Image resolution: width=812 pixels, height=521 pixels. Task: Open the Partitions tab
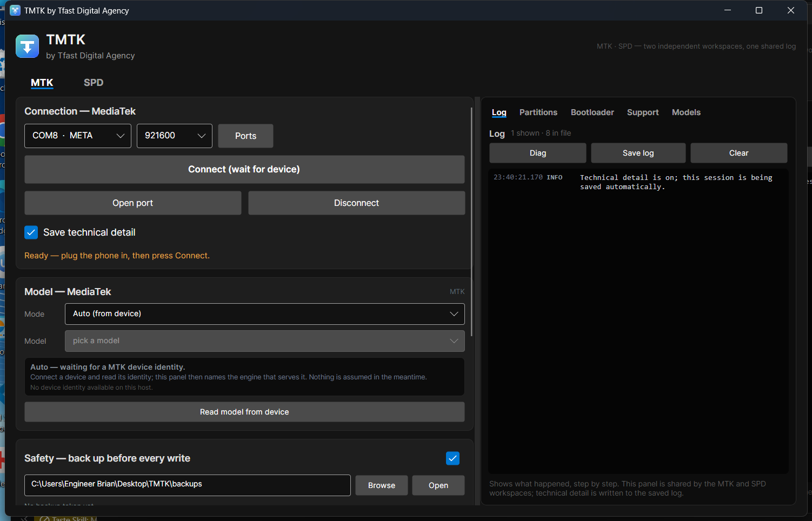tap(538, 112)
